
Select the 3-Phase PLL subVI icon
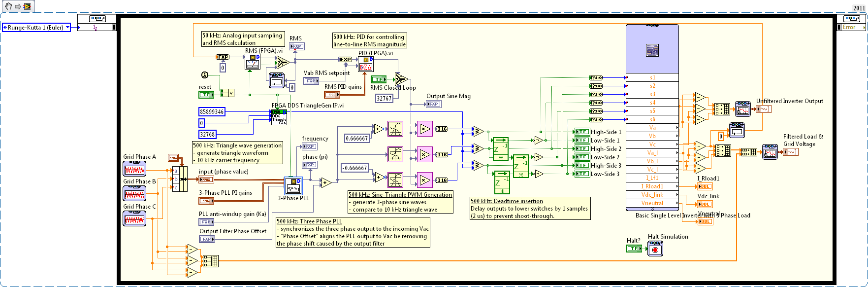pos(293,186)
